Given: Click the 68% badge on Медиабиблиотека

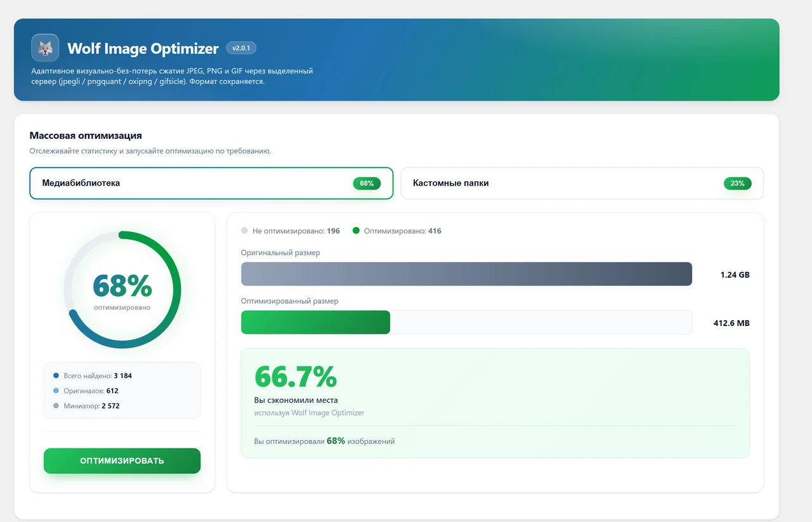Looking at the screenshot, I should 367,183.
